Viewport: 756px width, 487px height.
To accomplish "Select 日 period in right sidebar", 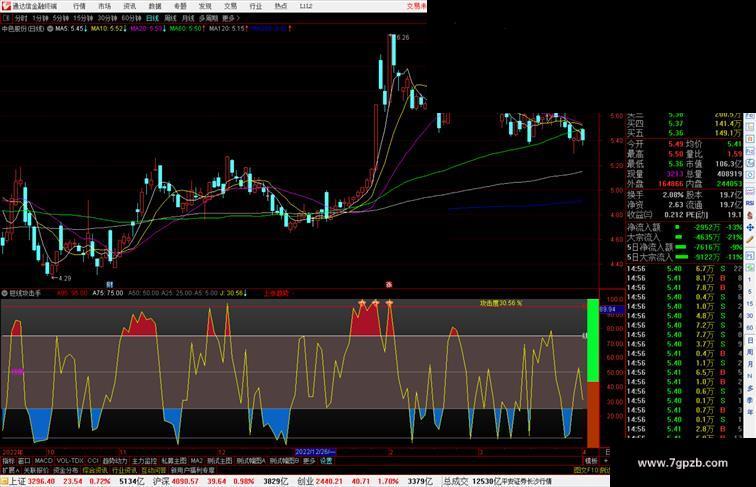I will point(750,340).
